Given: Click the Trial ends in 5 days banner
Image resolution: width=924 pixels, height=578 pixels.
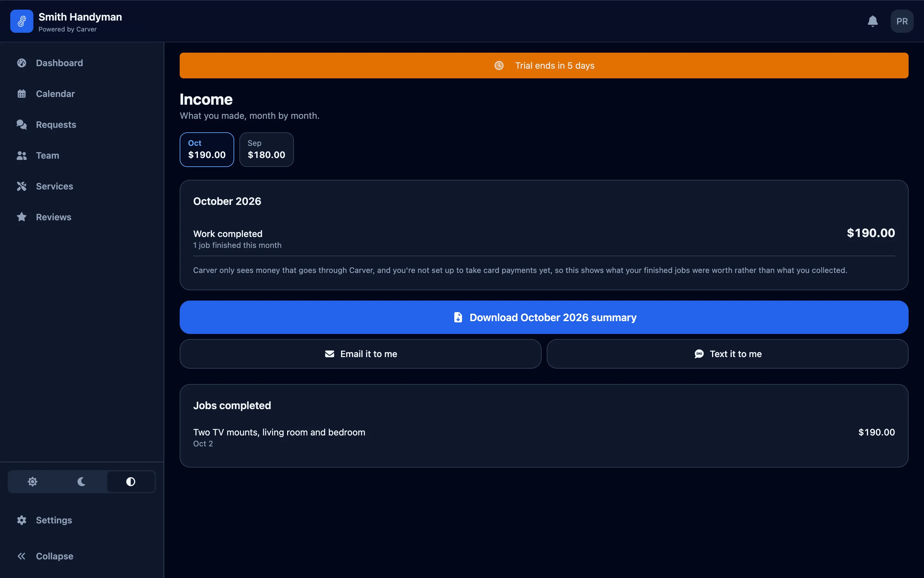Looking at the screenshot, I should pyautogui.click(x=544, y=66).
